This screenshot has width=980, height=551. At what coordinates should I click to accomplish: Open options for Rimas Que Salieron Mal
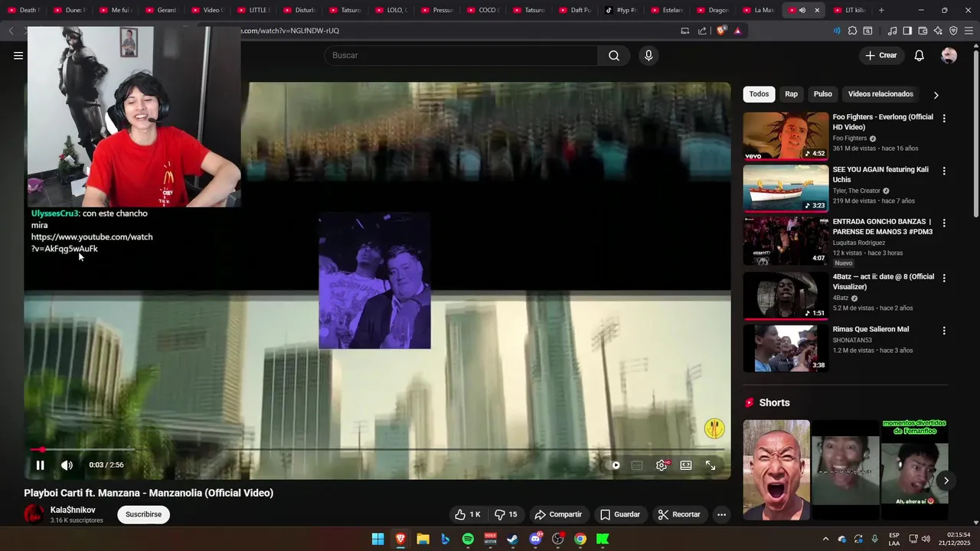pyautogui.click(x=944, y=331)
